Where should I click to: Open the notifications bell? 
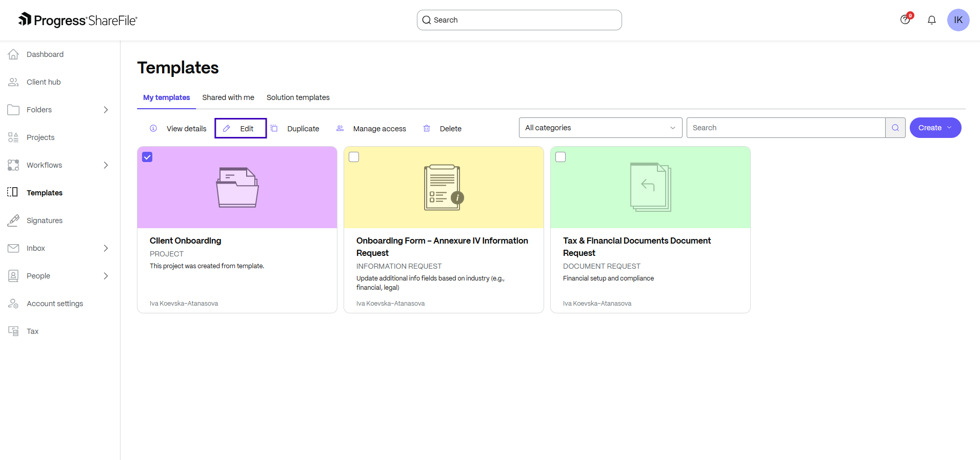click(932, 20)
